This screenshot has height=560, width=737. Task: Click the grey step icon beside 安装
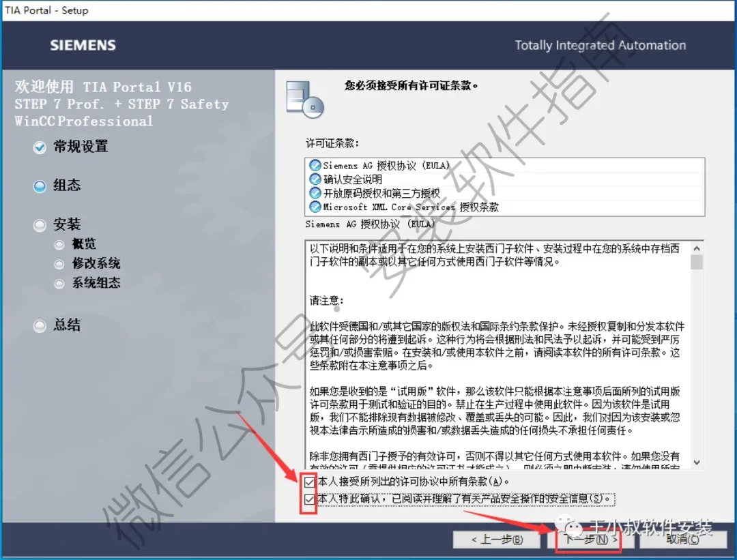(x=40, y=226)
